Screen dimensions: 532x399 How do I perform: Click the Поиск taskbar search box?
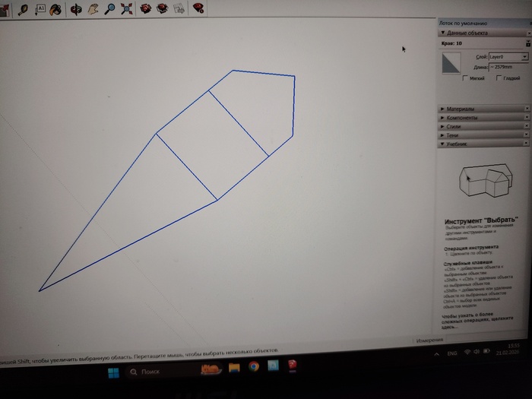click(x=156, y=372)
